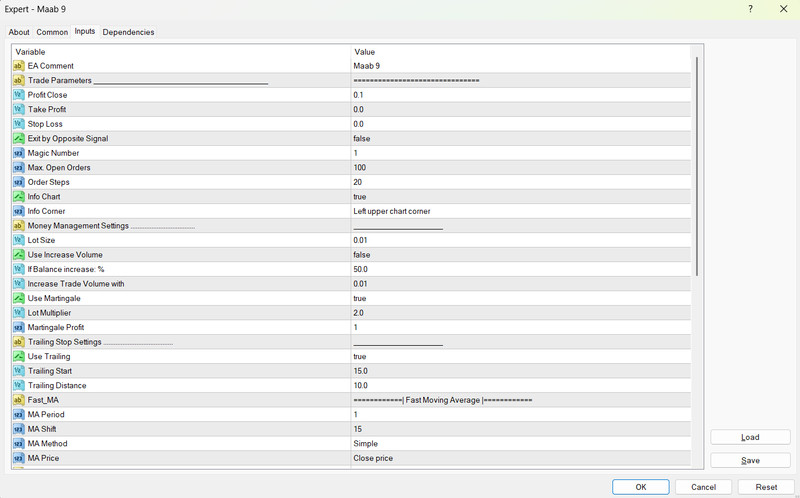
Task: Click the icon beside Money Management Settings
Action: 18,226
